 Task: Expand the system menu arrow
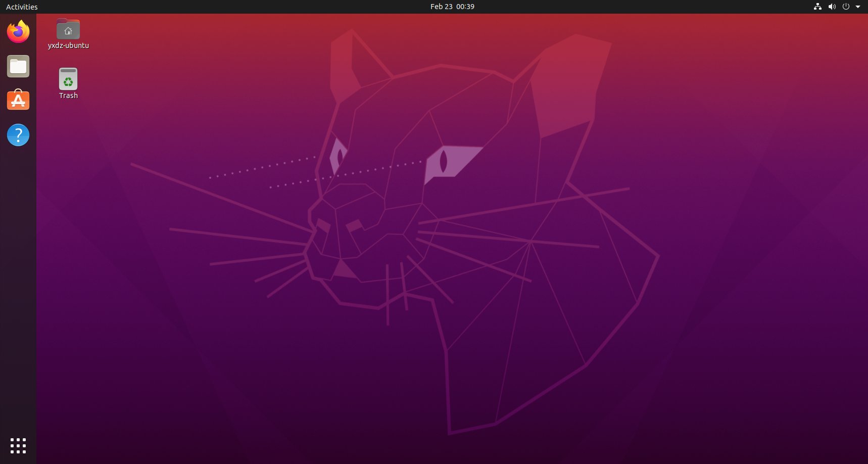(858, 7)
